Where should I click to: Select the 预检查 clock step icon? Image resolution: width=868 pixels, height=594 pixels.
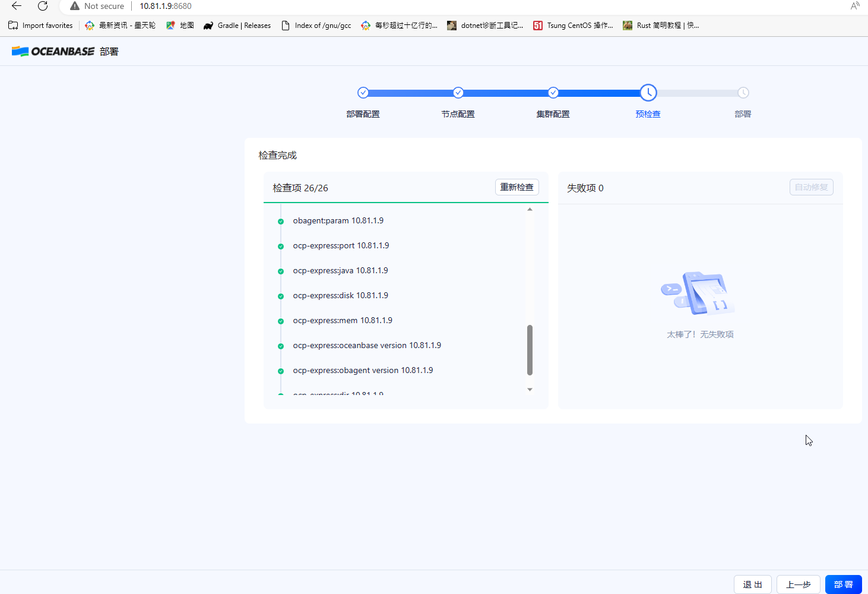(648, 93)
